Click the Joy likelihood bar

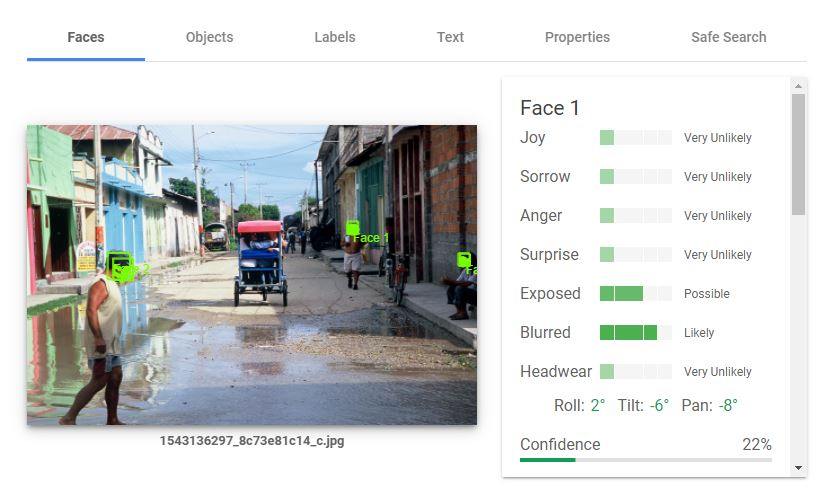click(635, 138)
